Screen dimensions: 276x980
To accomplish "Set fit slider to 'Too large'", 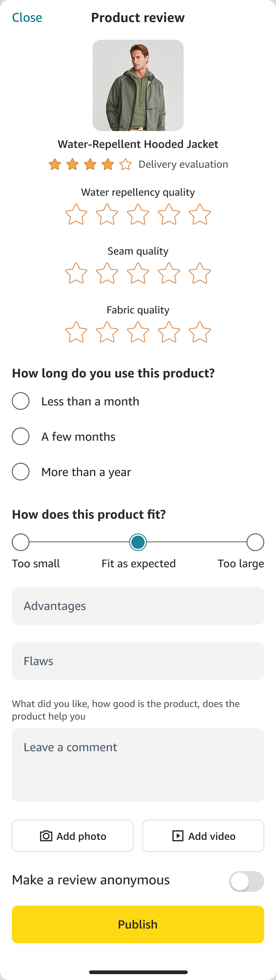I will 255,542.
